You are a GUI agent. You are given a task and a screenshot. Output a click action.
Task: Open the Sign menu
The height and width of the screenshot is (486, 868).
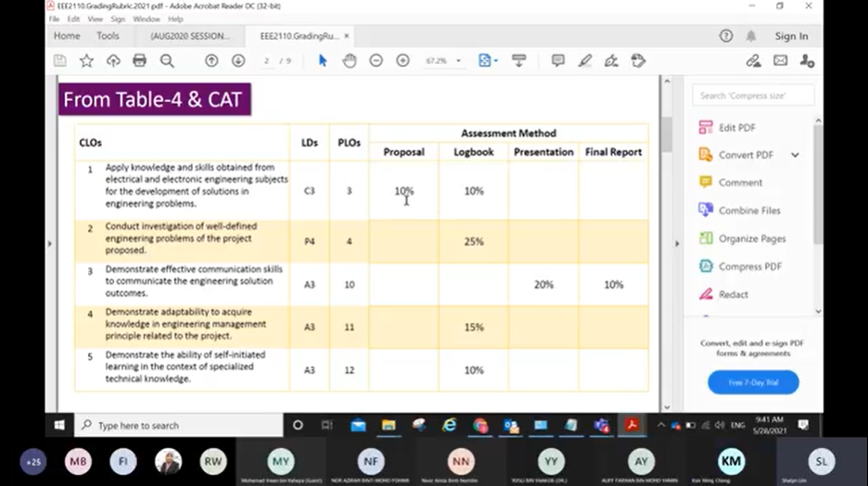(x=118, y=19)
